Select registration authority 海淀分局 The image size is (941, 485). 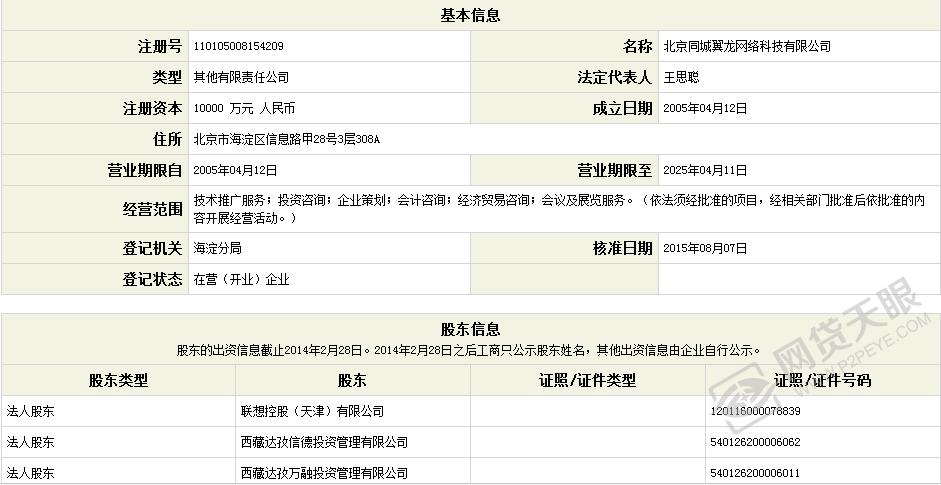[217, 248]
